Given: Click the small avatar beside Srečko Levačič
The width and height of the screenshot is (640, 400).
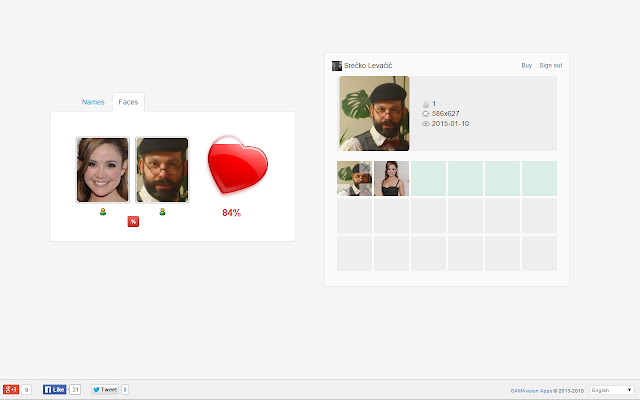Looking at the screenshot, I should tap(337, 66).
